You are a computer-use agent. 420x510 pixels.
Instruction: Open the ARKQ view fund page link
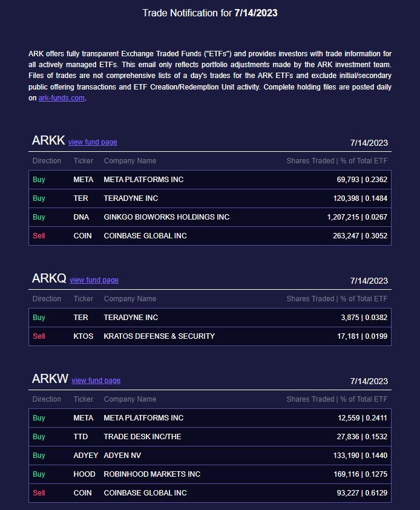(94, 280)
